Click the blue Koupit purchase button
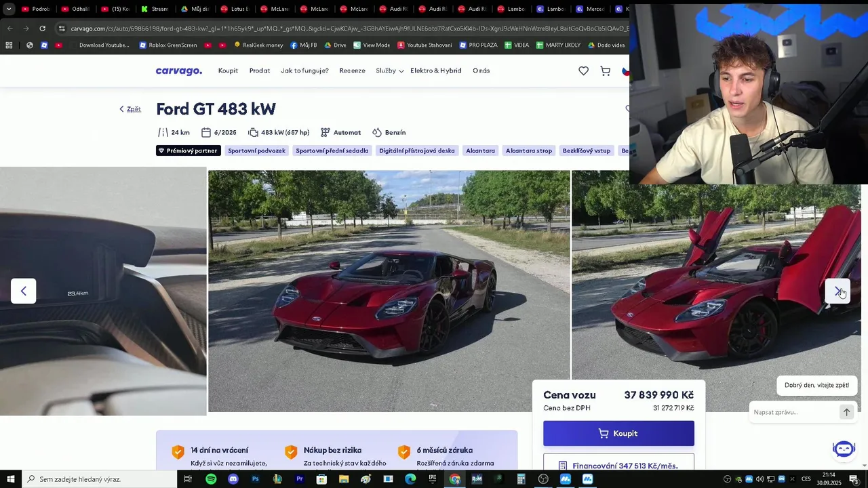The image size is (868, 488). tap(618, 433)
